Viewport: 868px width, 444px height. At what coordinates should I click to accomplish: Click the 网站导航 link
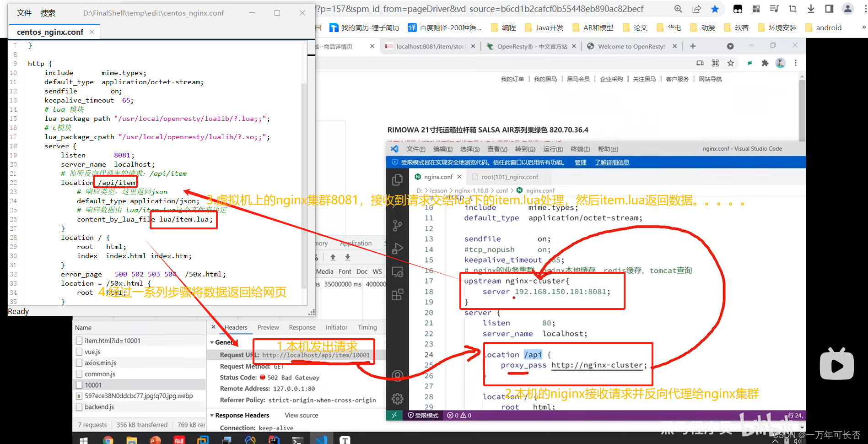(x=710, y=79)
